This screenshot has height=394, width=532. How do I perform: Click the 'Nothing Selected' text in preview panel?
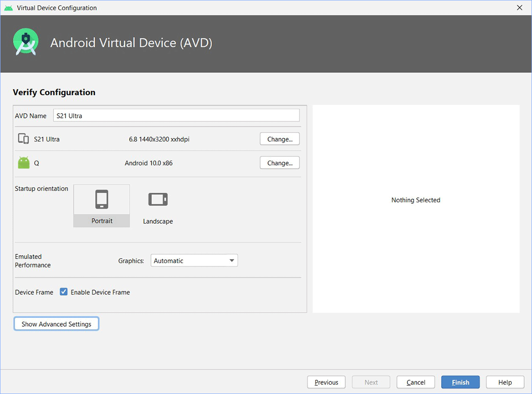click(416, 200)
